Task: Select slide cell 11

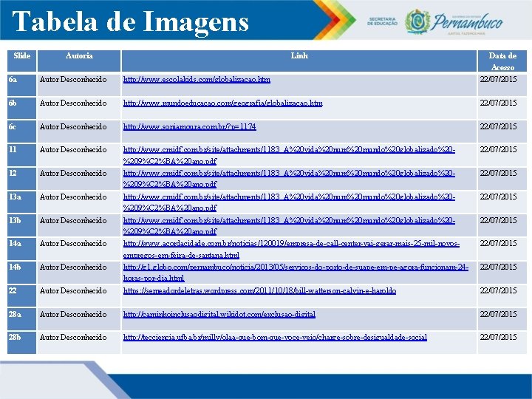Action: (21, 155)
